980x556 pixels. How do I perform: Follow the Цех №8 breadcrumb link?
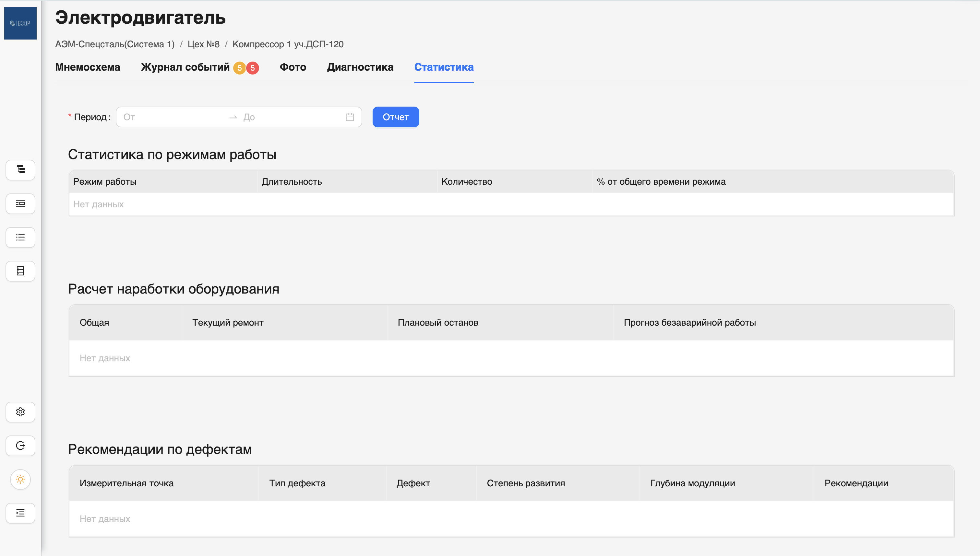pos(203,44)
